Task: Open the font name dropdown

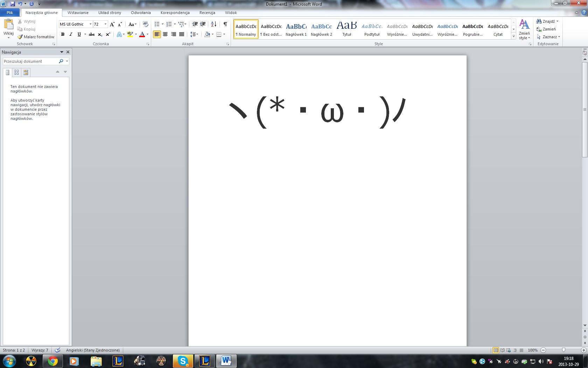Action: pyautogui.click(x=90, y=24)
